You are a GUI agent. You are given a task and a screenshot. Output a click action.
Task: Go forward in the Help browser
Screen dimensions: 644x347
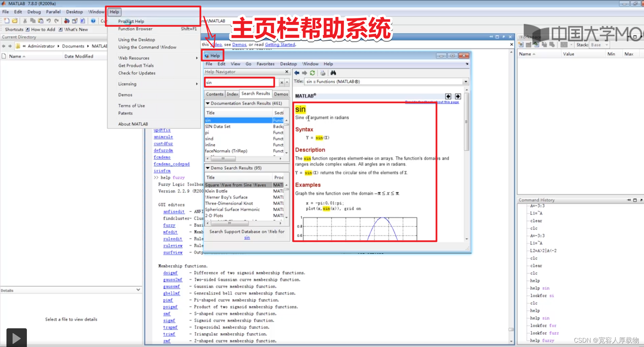(304, 73)
